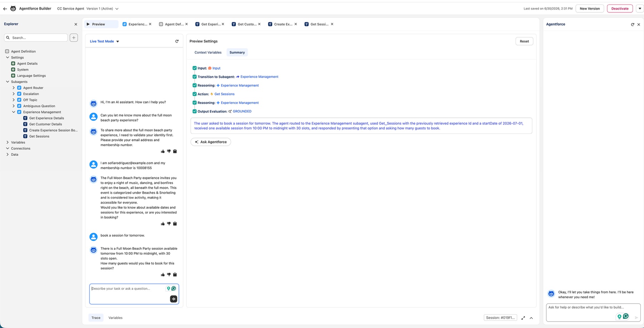Close the Experienc... tab
The width and height of the screenshot is (644, 328).
150,24
